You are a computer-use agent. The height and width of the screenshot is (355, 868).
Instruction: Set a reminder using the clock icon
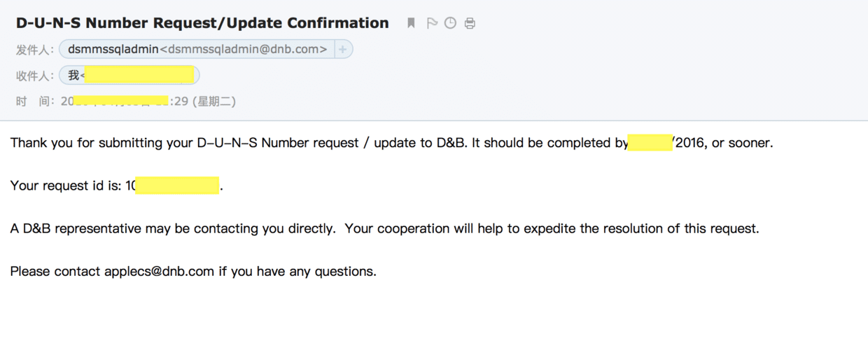pyautogui.click(x=450, y=23)
